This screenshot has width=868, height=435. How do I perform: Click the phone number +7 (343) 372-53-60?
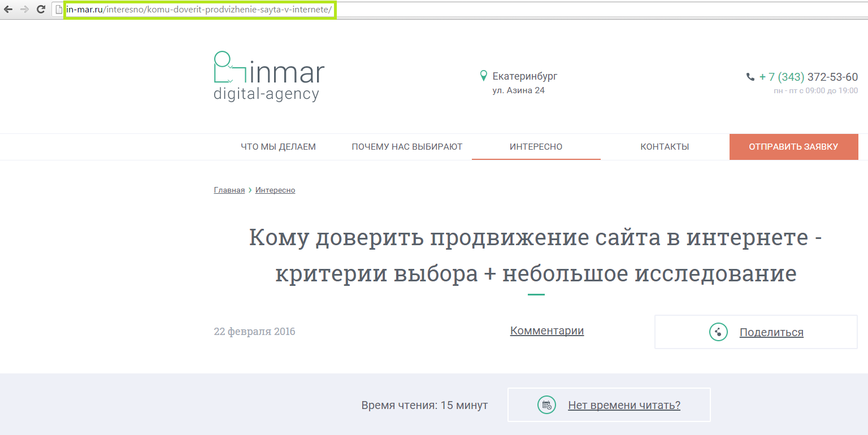808,77
